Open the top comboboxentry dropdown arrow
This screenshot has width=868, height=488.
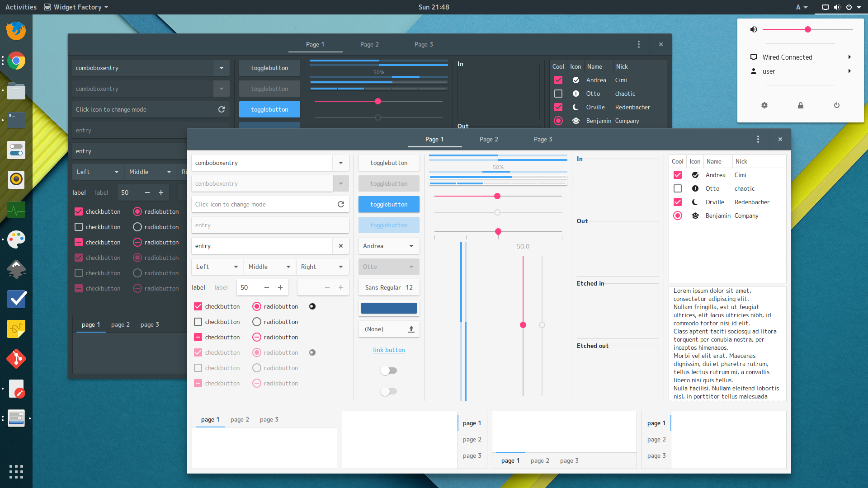(x=341, y=163)
